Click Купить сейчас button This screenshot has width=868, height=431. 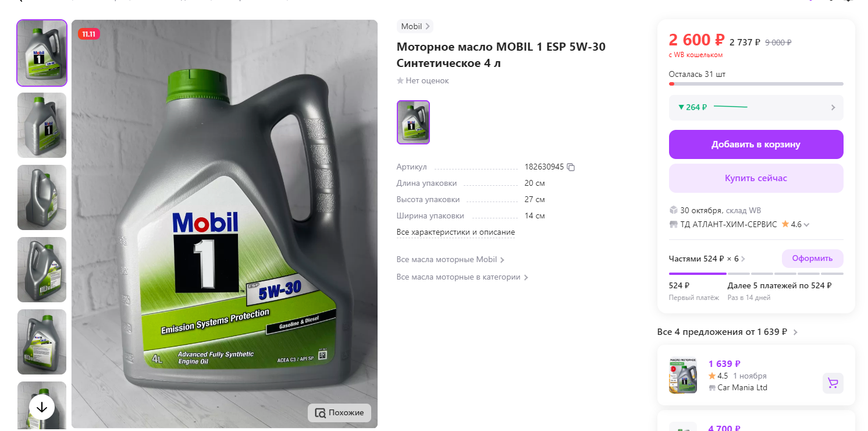tap(756, 178)
